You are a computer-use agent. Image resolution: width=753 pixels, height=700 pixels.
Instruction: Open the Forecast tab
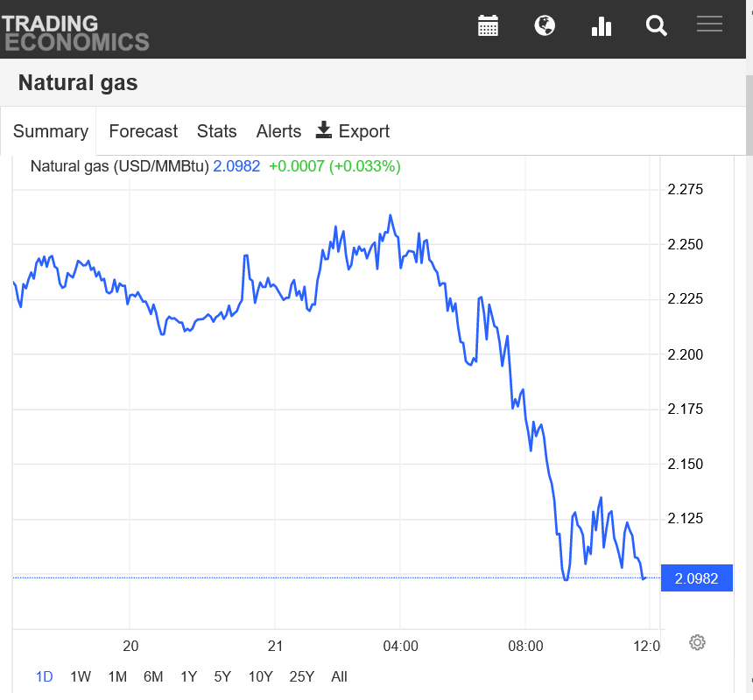click(x=143, y=131)
